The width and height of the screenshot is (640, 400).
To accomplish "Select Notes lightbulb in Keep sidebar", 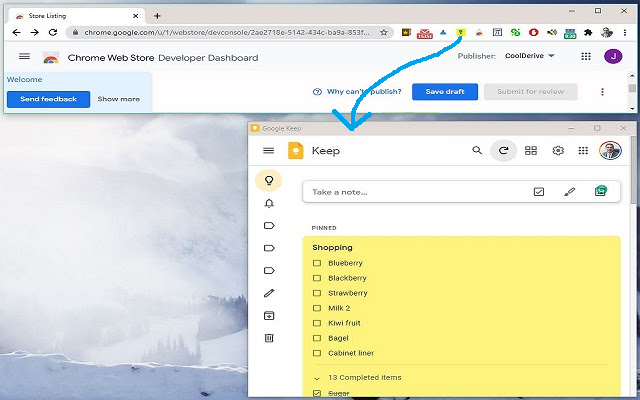I will [x=269, y=180].
